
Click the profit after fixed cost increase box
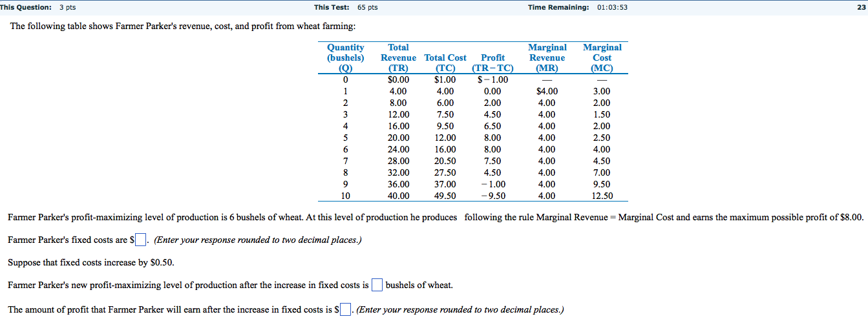click(346, 310)
